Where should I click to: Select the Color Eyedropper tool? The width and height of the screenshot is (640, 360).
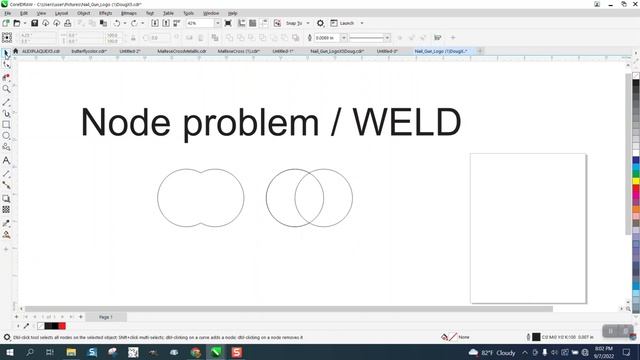(x=6, y=223)
